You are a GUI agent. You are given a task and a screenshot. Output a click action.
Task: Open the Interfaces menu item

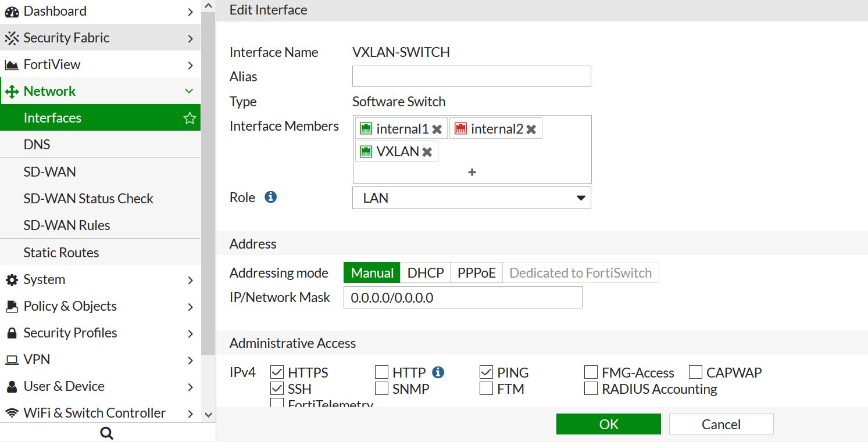[101, 118]
